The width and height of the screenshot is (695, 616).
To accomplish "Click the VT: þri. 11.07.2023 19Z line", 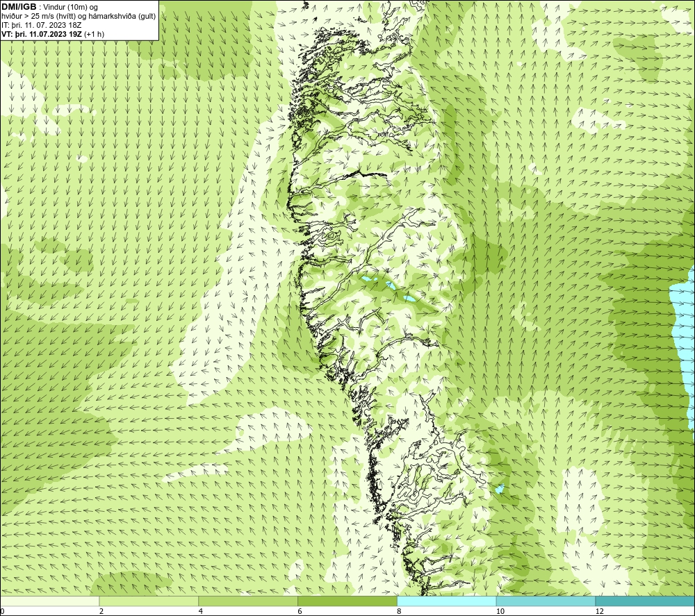I will [x=53, y=34].
